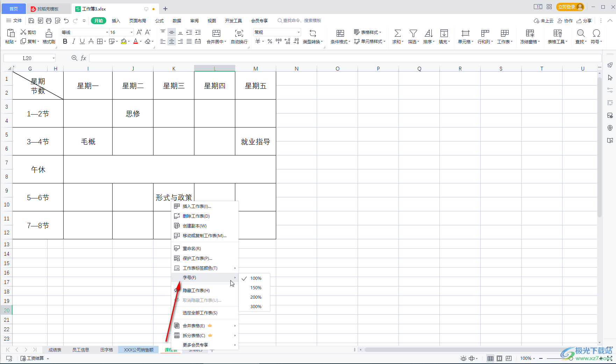
Task: Choose Rename from the context menu
Action: 205,249
